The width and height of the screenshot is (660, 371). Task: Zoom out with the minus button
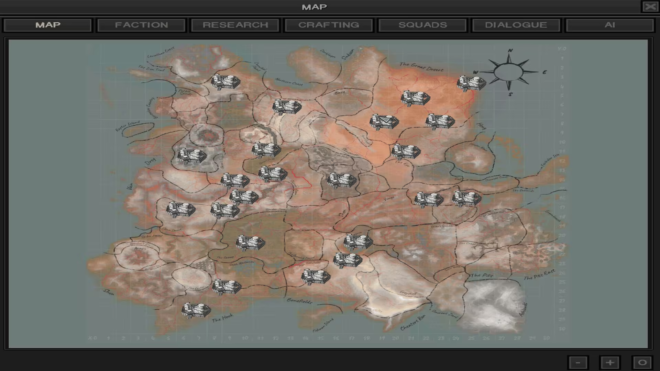578,362
